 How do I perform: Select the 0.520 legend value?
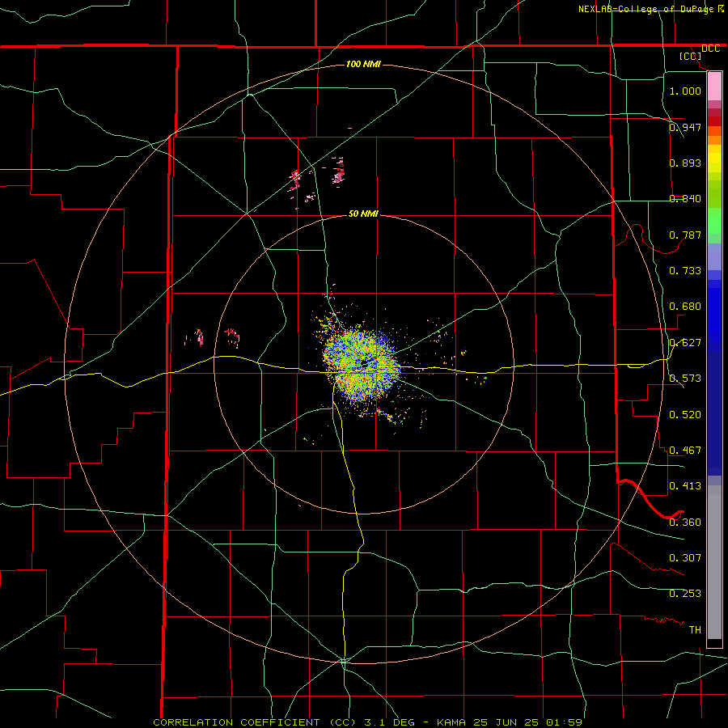[x=685, y=415]
